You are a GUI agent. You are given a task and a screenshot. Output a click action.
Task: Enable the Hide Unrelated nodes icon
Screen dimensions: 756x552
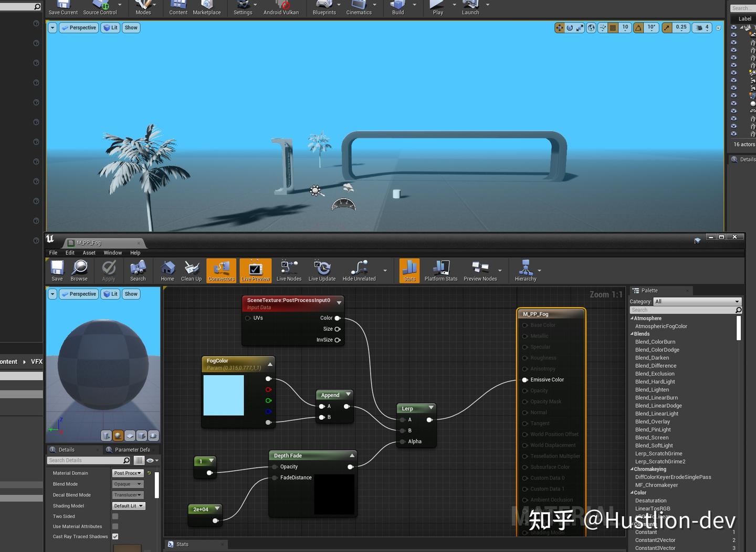(359, 270)
